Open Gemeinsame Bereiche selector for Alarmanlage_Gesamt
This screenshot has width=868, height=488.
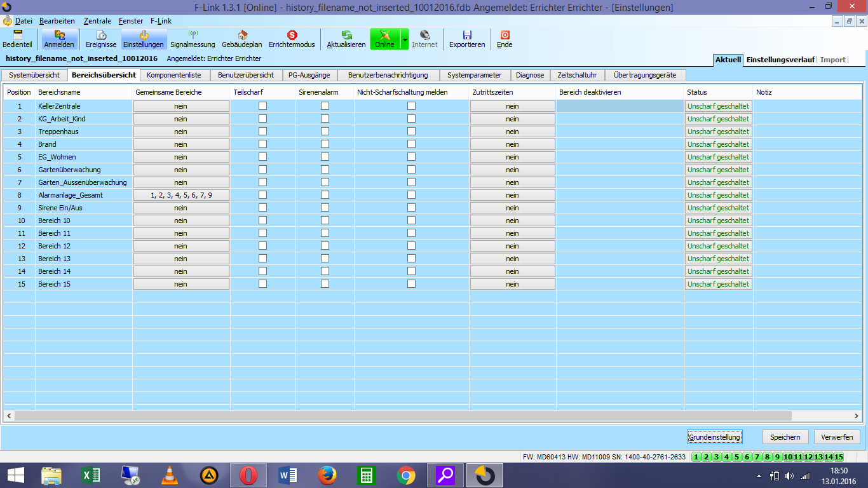181,195
